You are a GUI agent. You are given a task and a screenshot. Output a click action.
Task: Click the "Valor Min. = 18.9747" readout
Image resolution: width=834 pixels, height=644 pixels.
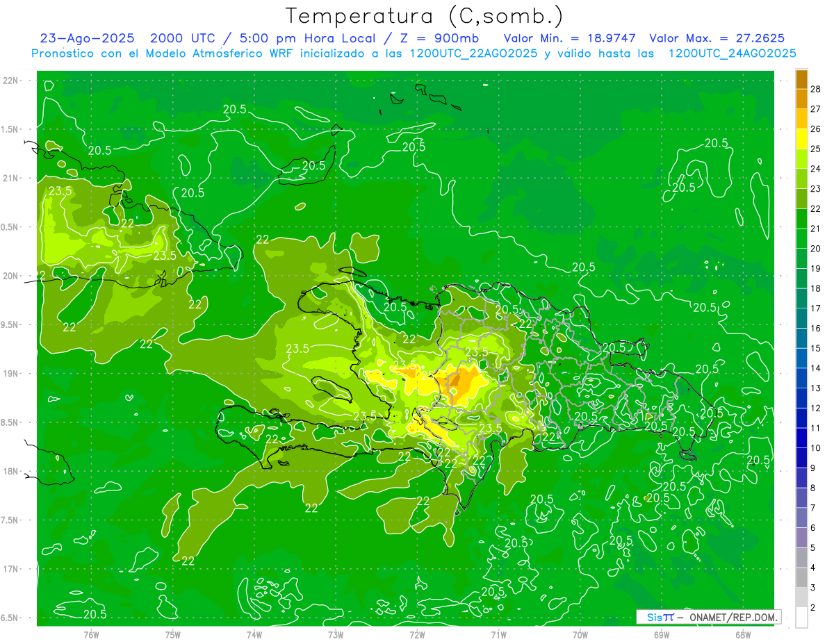tap(569, 38)
